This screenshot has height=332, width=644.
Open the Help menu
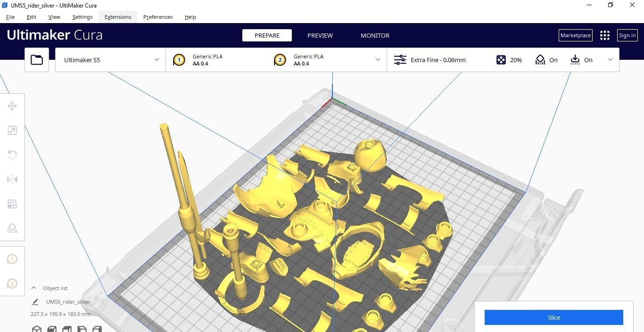click(x=190, y=17)
